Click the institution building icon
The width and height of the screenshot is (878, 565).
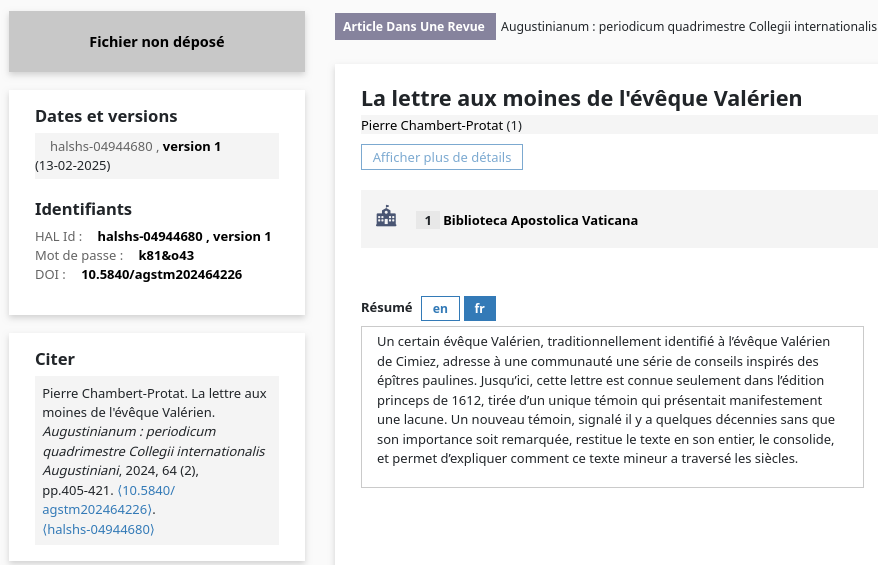coord(386,219)
